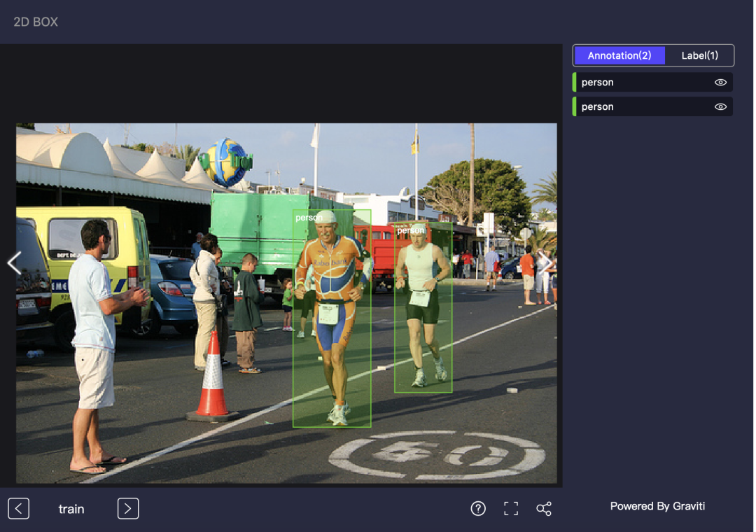Enter fullscreen with the expand icon
Viewport: 756px width, 532px height.
pos(510,508)
